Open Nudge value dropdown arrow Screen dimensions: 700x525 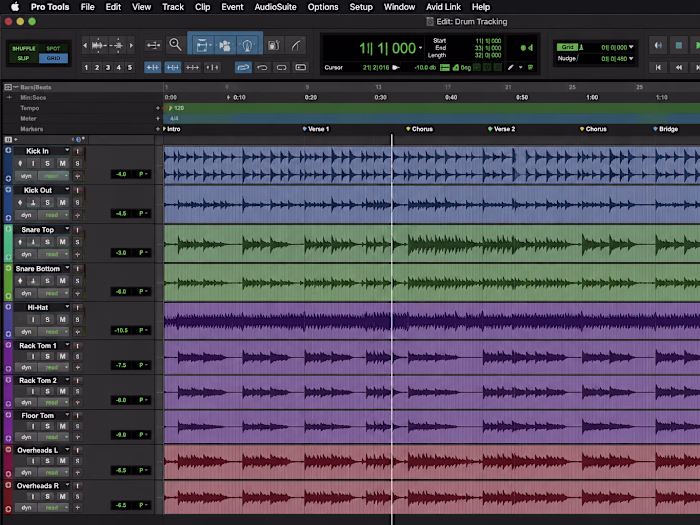(x=631, y=59)
